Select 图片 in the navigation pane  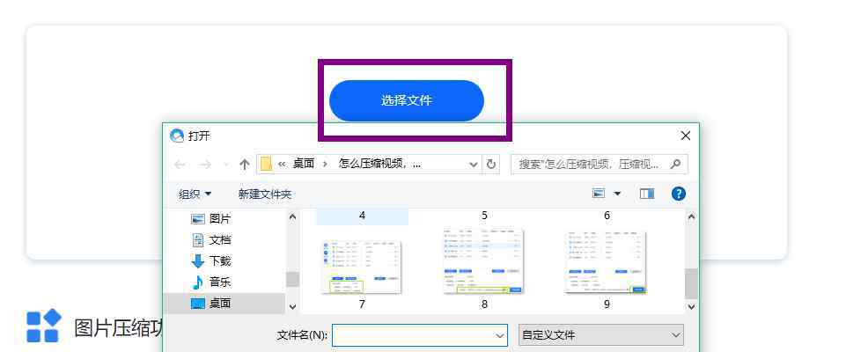click(211, 218)
